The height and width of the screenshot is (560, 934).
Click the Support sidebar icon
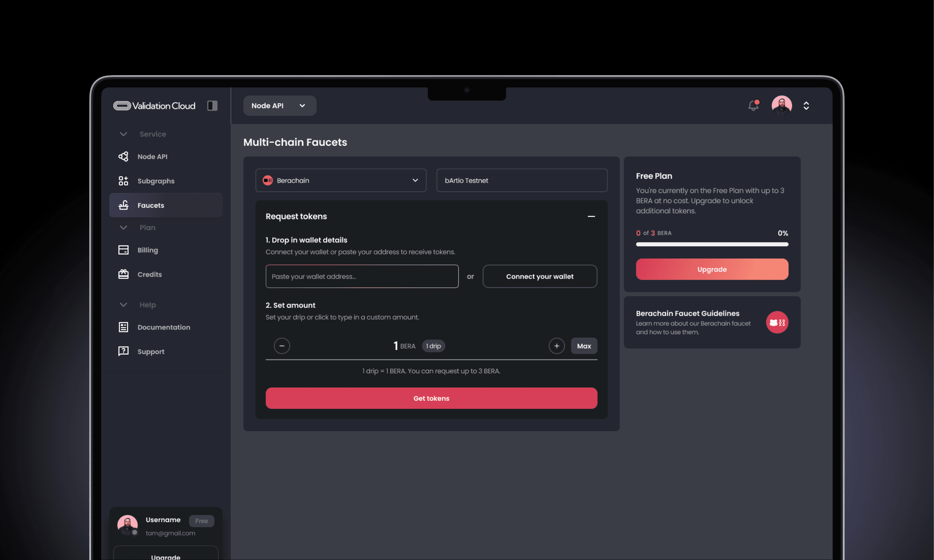(x=123, y=351)
